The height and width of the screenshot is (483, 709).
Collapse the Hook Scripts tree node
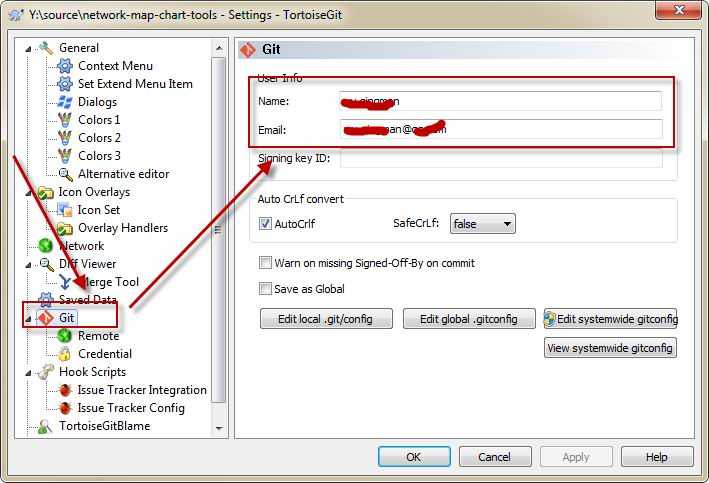coord(28,373)
